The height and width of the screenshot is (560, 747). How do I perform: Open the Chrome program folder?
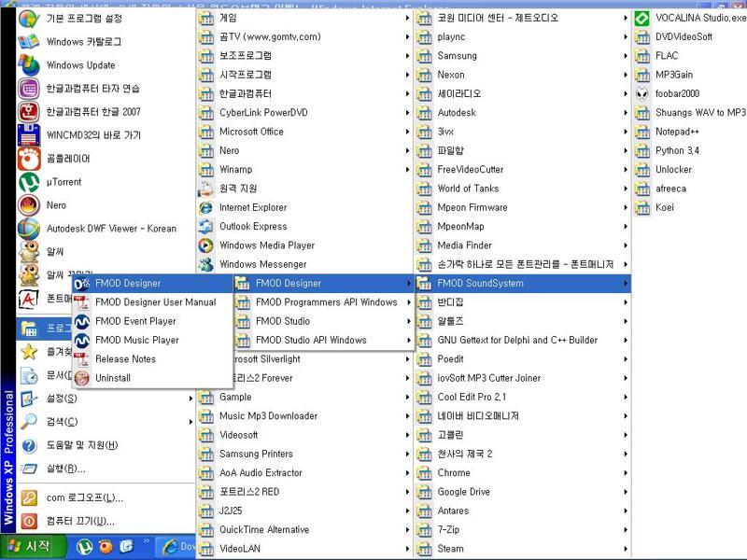coord(523,473)
